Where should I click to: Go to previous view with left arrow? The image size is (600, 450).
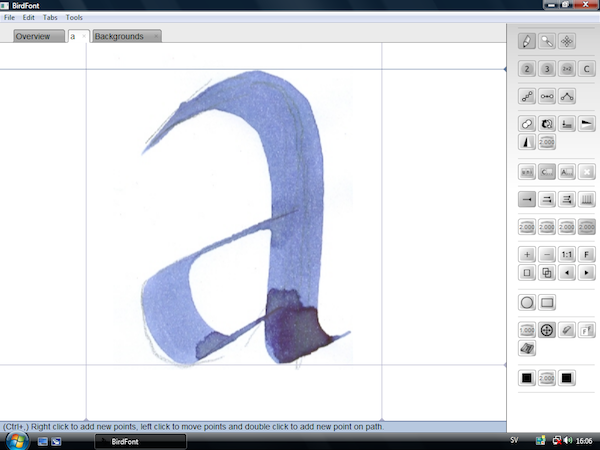(567, 272)
